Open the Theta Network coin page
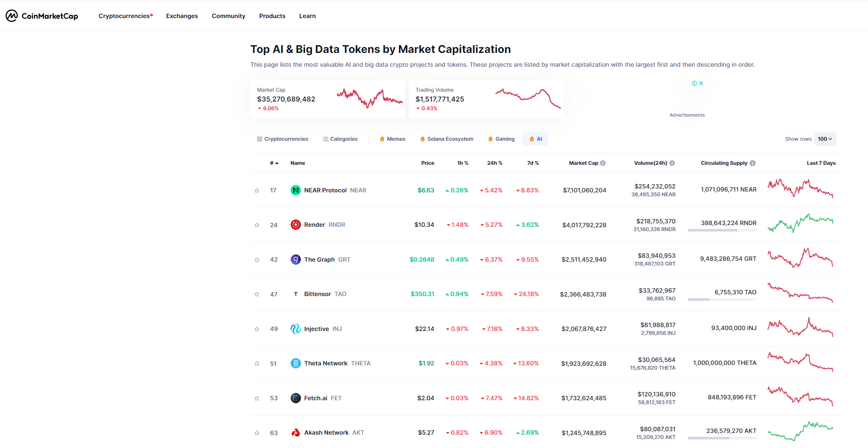 pyautogui.click(x=337, y=363)
